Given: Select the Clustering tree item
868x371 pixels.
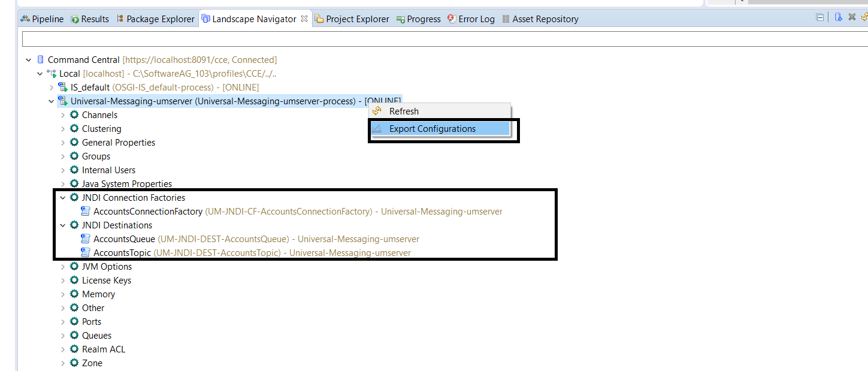Looking at the screenshot, I should (101, 129).
